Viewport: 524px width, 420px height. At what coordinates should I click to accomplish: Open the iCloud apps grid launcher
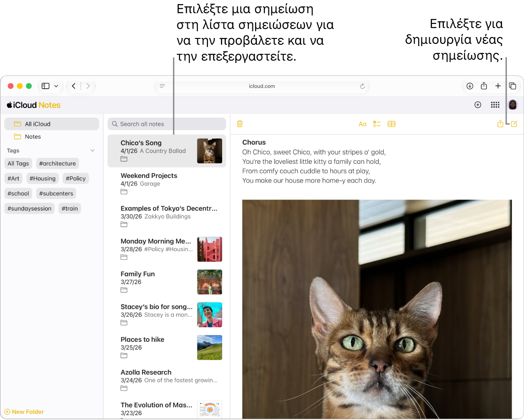point(495,105)
